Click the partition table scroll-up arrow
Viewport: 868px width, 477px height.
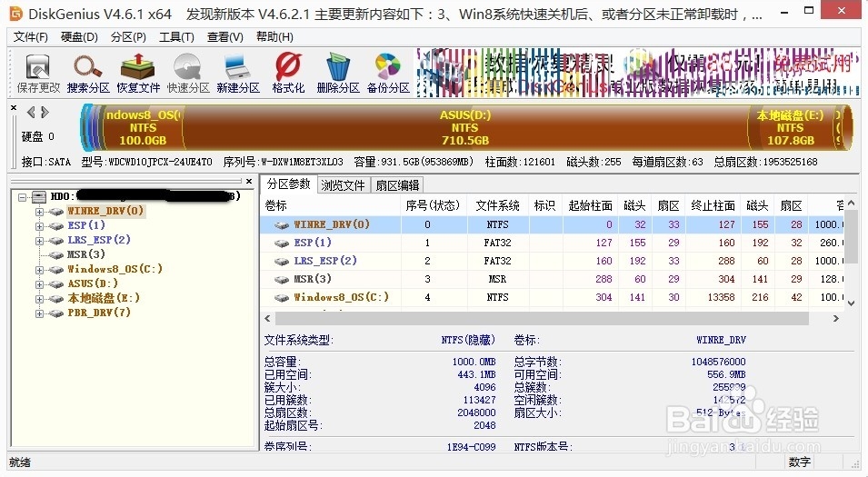tap(852, 204)
